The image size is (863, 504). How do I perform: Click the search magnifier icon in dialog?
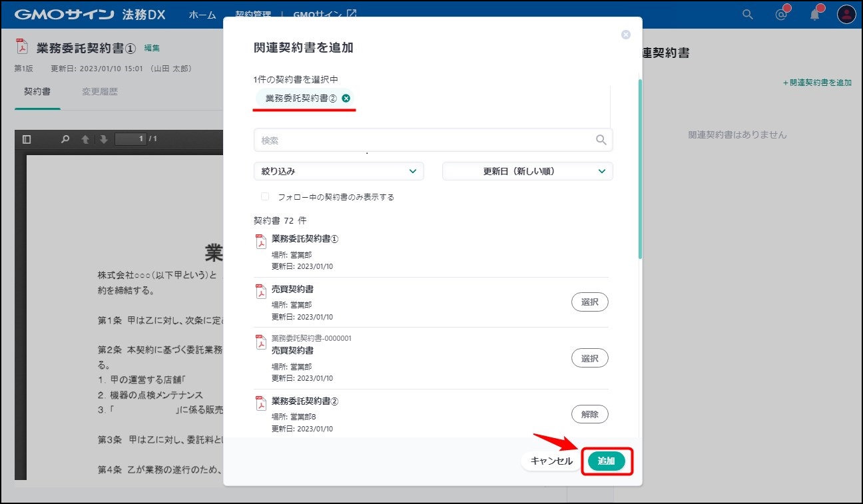[x=601, y=140]
